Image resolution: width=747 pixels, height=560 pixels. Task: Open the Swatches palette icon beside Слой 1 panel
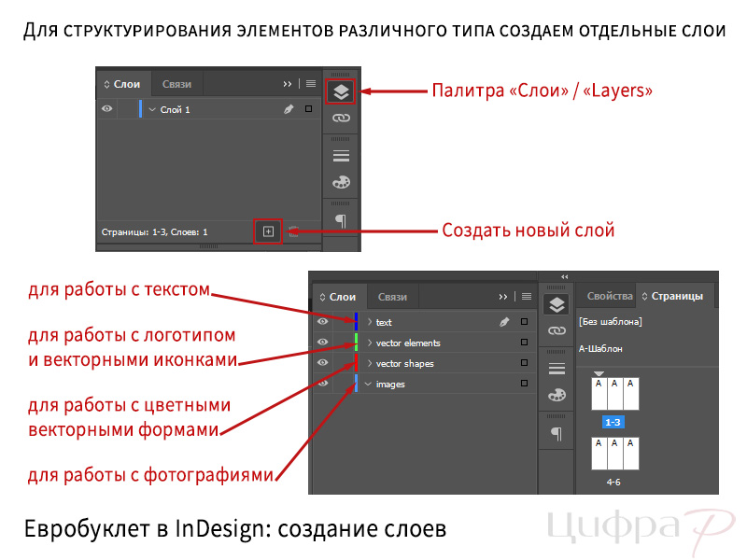[x=341, y=182]
